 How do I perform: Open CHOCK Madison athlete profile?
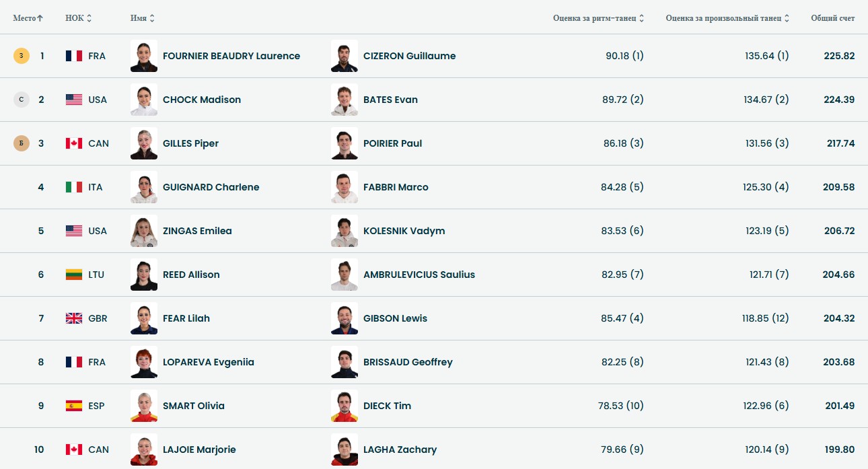tap(202, 100)
